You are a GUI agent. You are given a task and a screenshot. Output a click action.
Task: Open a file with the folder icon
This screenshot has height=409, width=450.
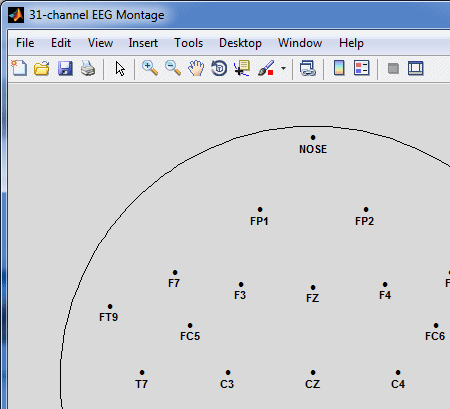(x=42, y=68)
